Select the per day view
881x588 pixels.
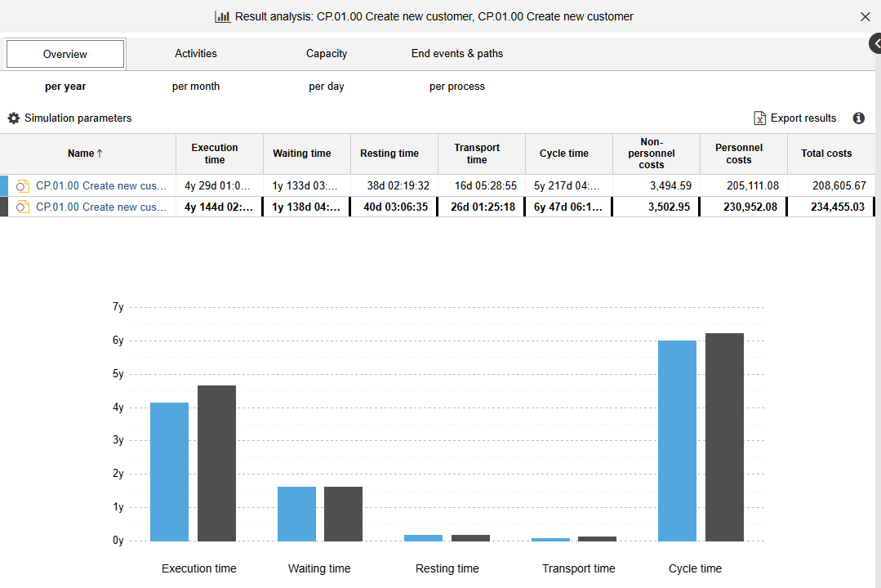click(x=327, y=87)
